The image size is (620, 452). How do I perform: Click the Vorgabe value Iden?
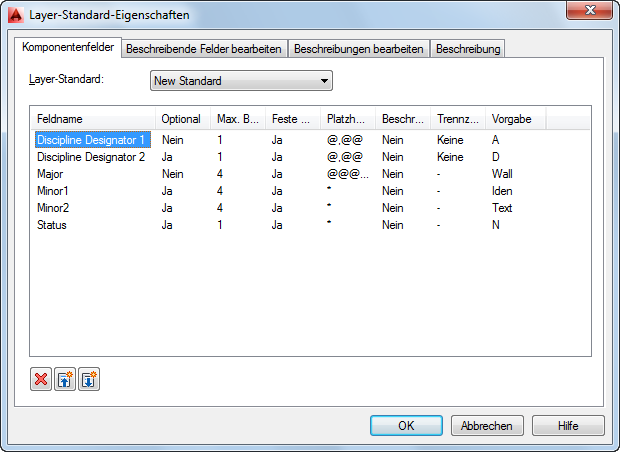pyautogui.click(x=502, y=191)
